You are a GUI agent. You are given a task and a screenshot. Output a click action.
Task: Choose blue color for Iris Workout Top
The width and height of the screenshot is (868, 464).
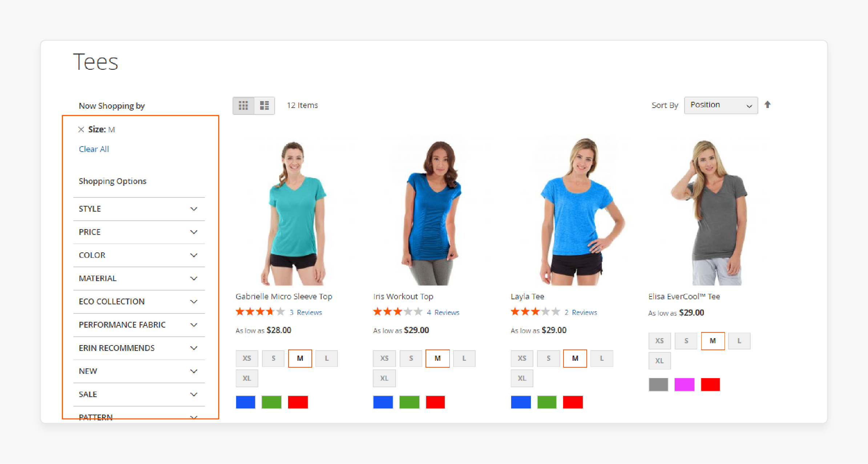point(383,402)
